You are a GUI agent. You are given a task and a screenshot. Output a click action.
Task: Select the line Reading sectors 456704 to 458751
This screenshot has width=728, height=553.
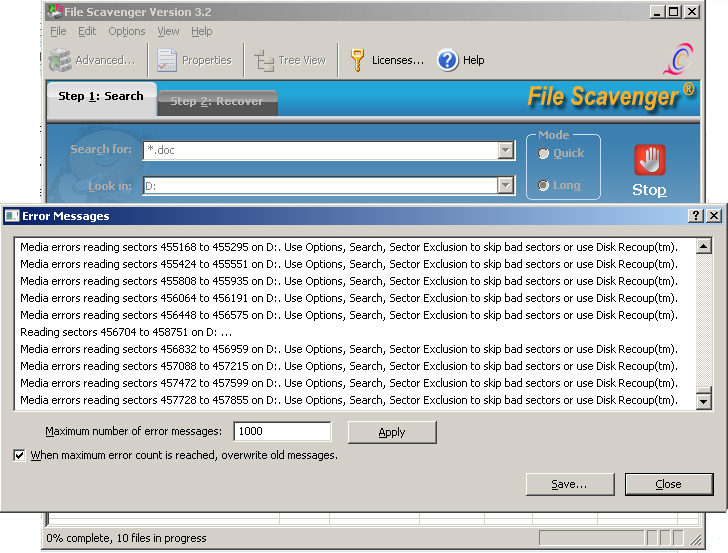(x=126, y=332)
